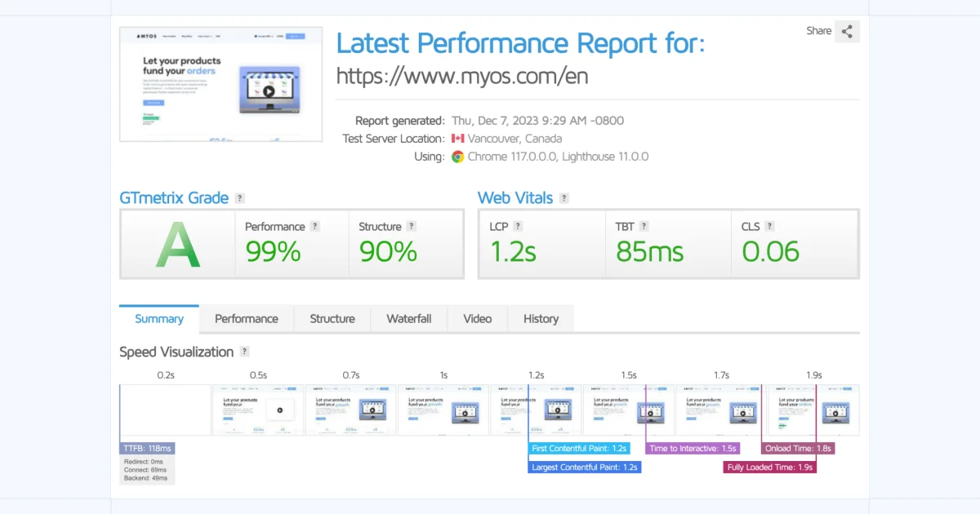This screenshot has height=514, width=980.
Task: Click the Canada flag icon
Action: click(457, 139)
